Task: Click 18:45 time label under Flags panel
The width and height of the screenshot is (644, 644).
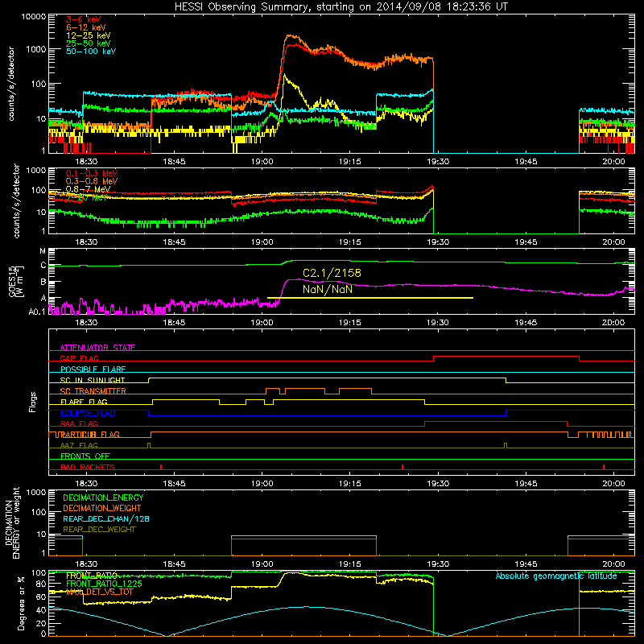Action: pos(174,484)
